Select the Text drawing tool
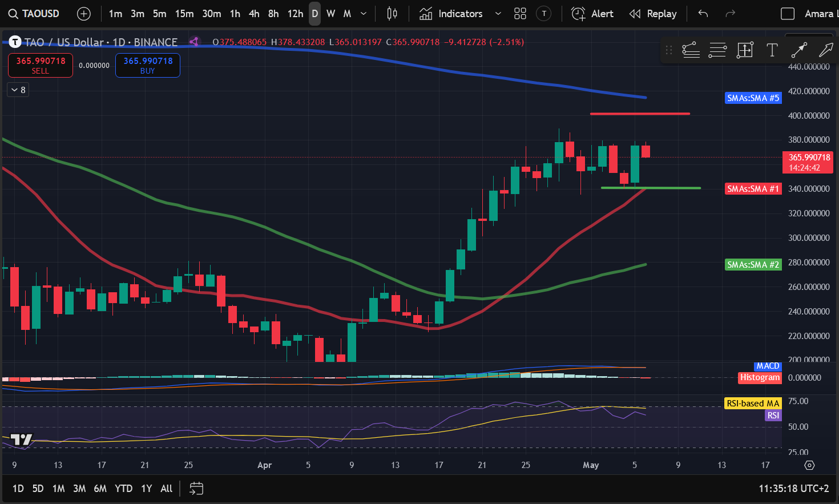 [x=772, y=50]
